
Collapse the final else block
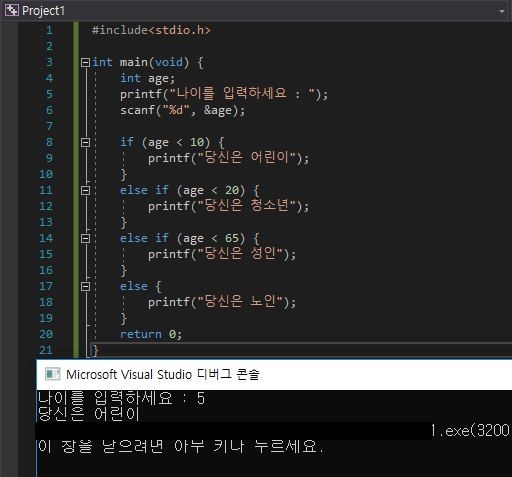point(85,286)
